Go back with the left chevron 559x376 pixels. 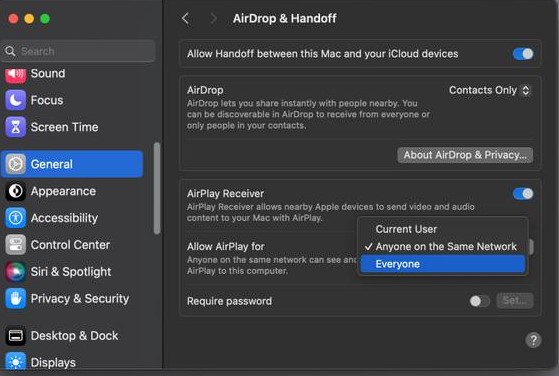pyautogui.click(x=185, y=18)
